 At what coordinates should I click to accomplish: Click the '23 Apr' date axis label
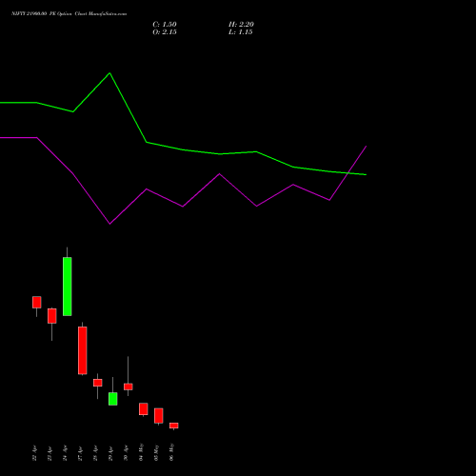[50, 453]
